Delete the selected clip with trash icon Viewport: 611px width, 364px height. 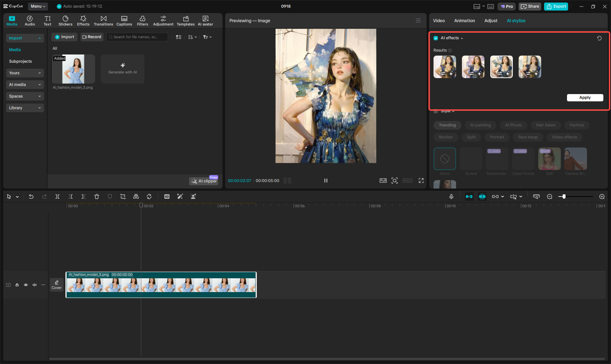(x=97, y=197)
